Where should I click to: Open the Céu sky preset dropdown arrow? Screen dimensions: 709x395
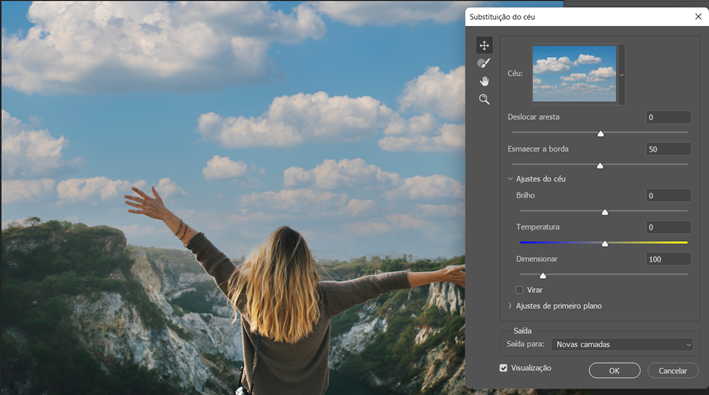[x=622, y=75]
